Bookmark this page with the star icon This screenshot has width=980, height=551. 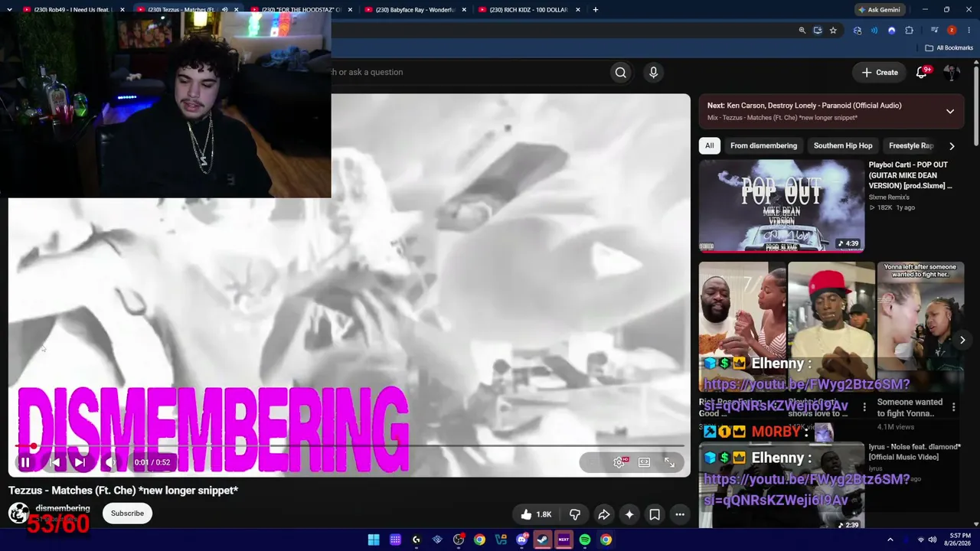click(833, 31)
